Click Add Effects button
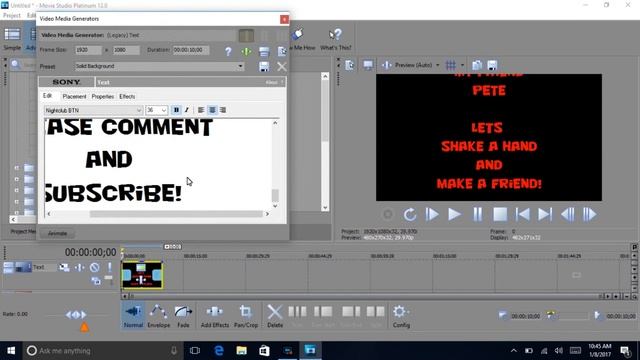The image size is (640, 360). coord(215,316)
